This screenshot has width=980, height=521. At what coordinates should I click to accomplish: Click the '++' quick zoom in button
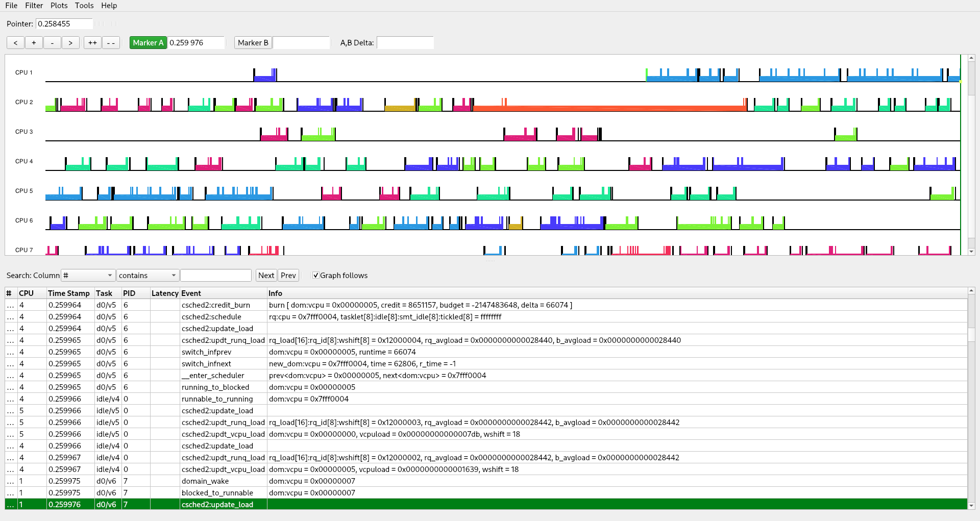tap(92, 43)
